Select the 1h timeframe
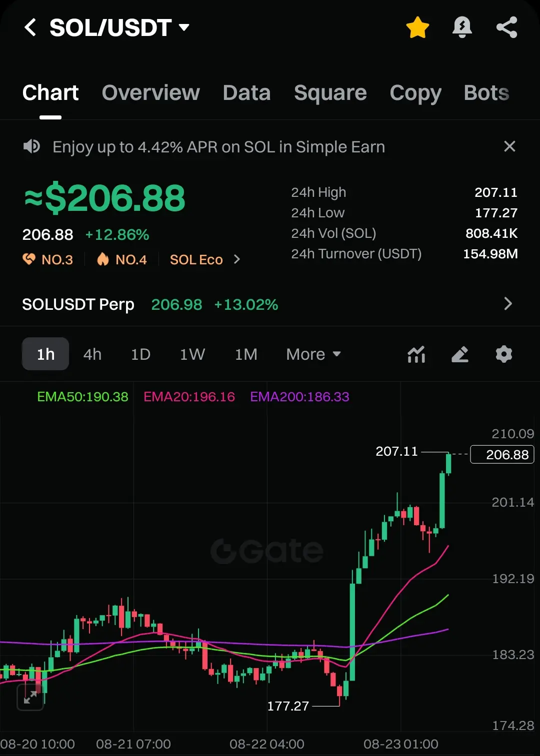The width and height of the screenshot is (540, 756). [45, 354]
